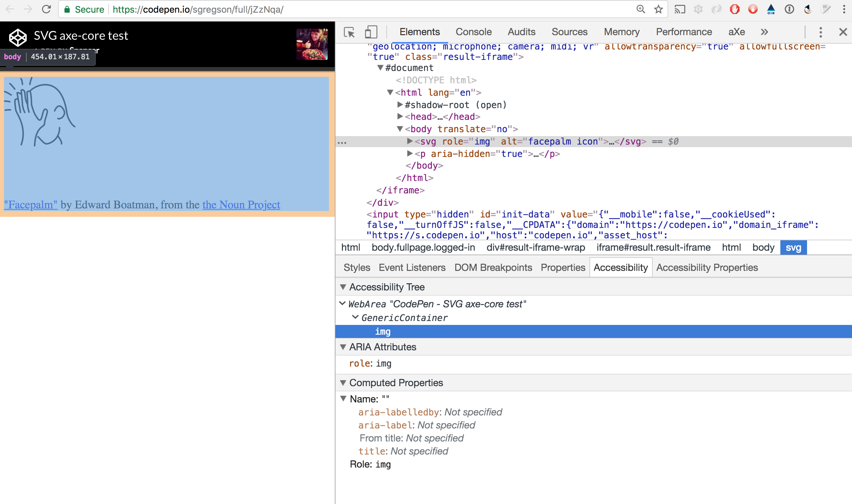Collapse the GenericContainer tree node

pos(355,317)
